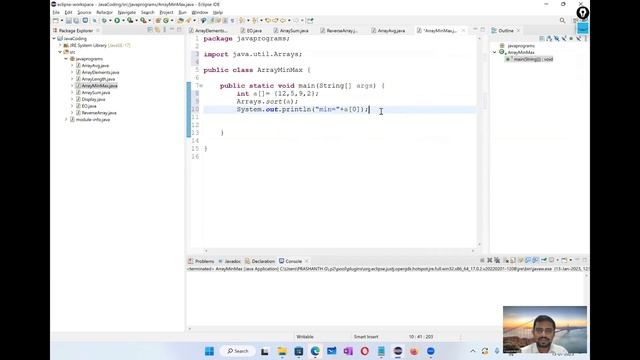This screenshot has width=640, height=360.
Task: Open the New file dropdown arrow
Action: 62,20
